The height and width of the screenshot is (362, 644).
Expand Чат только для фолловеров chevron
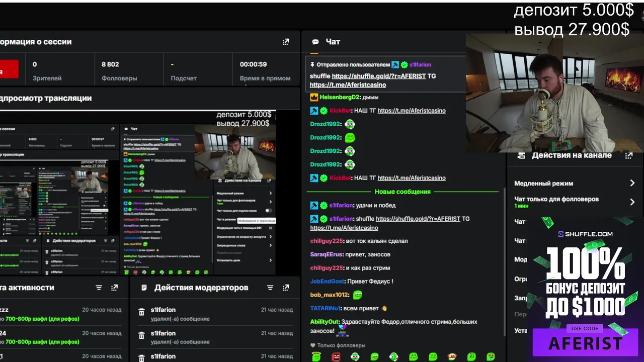pyautogui.click(x=632, y=202)
